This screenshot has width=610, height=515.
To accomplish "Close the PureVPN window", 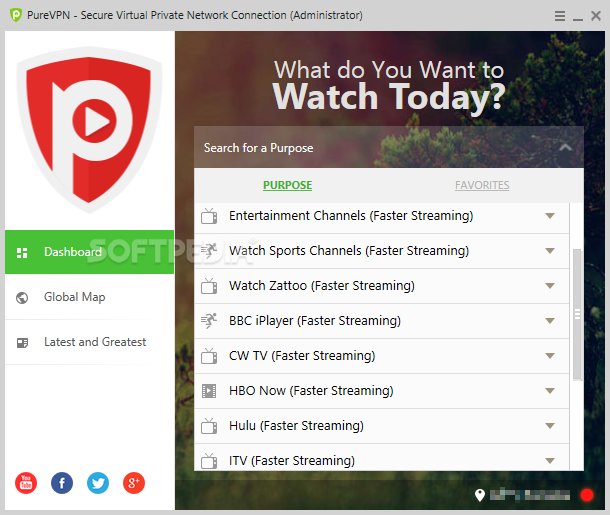I will point(596,16).
